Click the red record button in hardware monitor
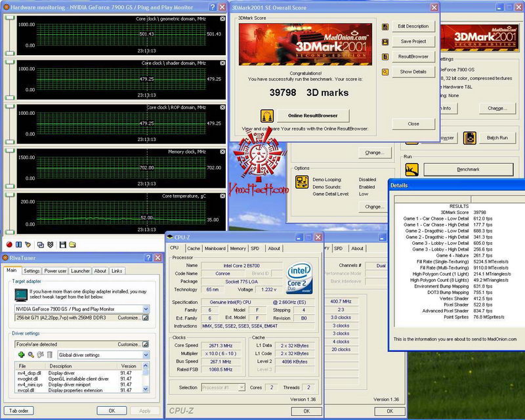The height and width of the screenshot is (420, 525). (10, 245)
